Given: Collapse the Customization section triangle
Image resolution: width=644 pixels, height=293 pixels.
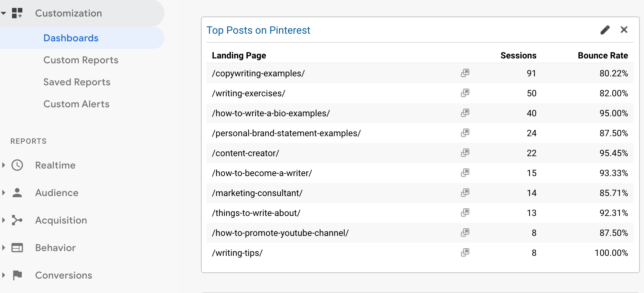Looking at the screenshot, I should [3, 13].
